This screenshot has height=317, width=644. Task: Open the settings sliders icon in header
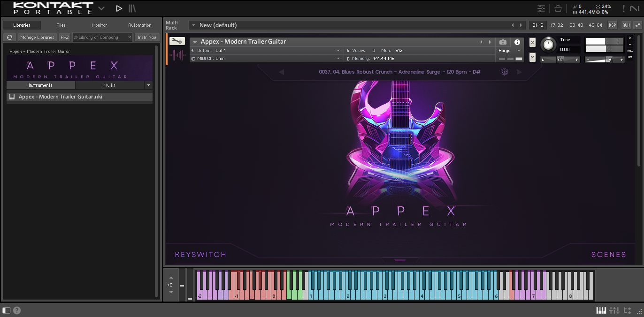[541, 8]
